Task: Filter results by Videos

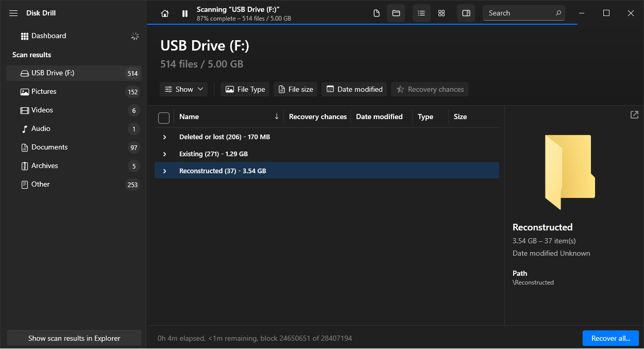Action: click(x=74, y=110)
